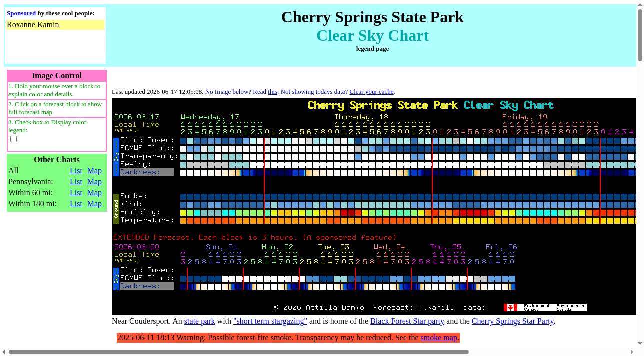Click the Cloud Cover row label in the main chart

(x=147, y=140)
